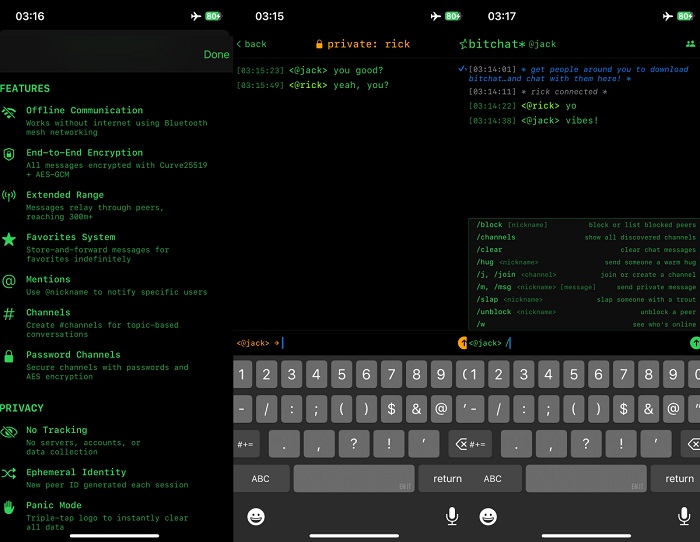Screen dimensions: 700x542
Task: Tap space bar on private chat keyboard
Action: click(354, 479)
